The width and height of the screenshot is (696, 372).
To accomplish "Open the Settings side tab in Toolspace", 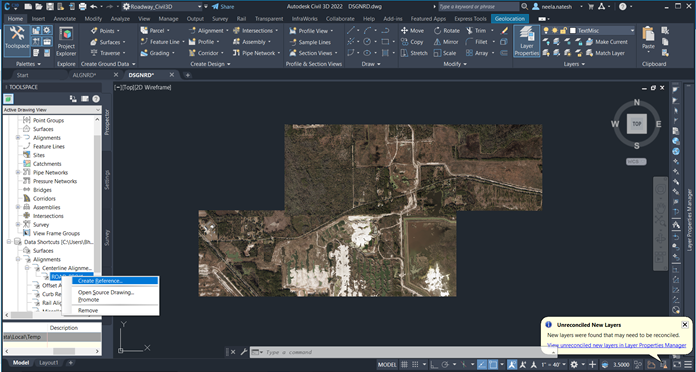I will (x=107, y=179).
